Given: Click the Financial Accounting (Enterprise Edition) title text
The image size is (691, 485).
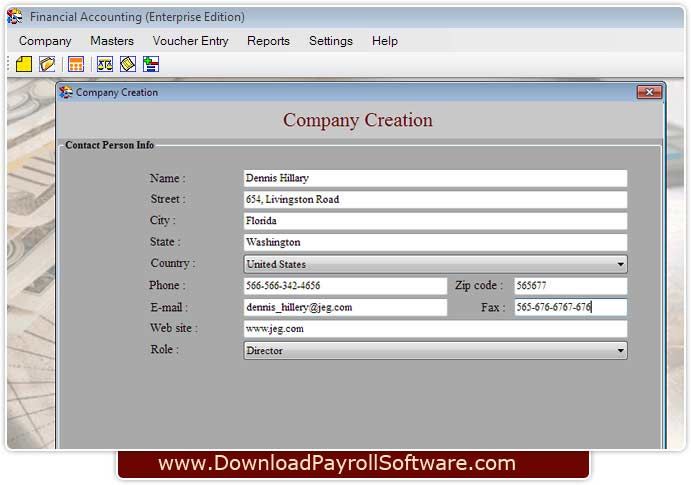Looking at the screenshot, I should click(137, 17).
